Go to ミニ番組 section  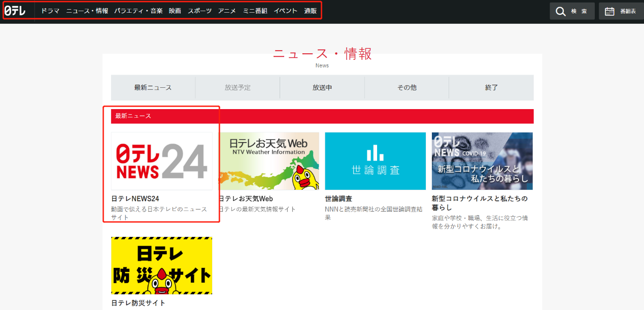(x=255, y=11)
